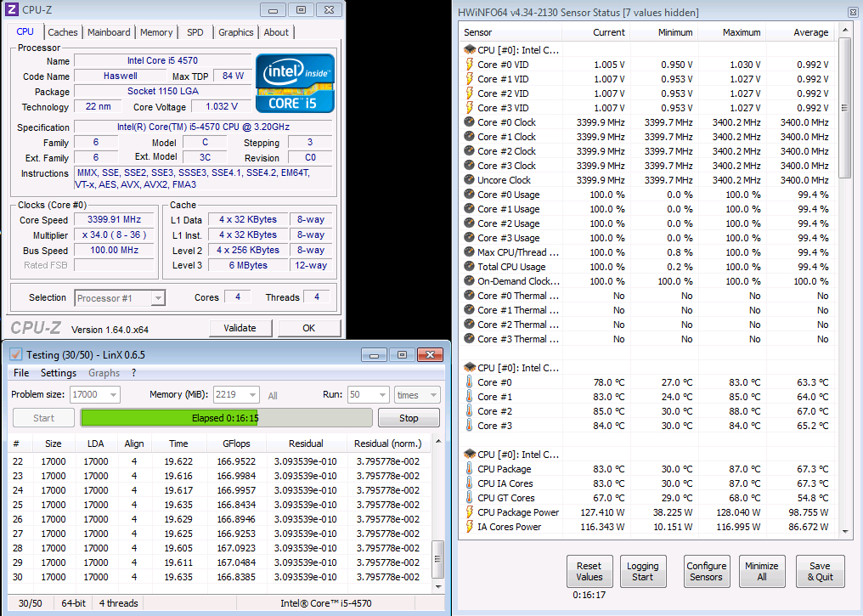Open the Processor #1 selection dropdown
863x616 pixels.
(x=158, y=298)
